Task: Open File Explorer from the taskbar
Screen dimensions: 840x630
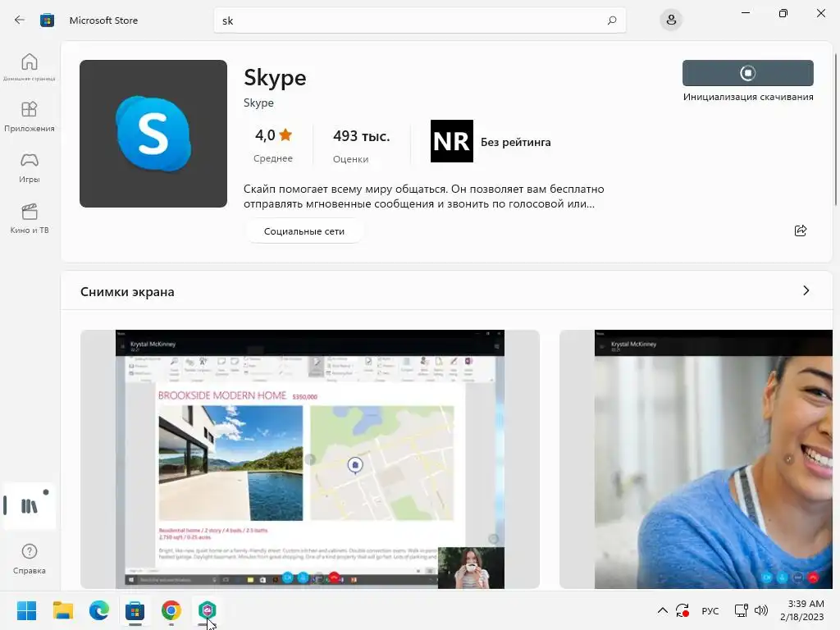Action: coord(62,610)
